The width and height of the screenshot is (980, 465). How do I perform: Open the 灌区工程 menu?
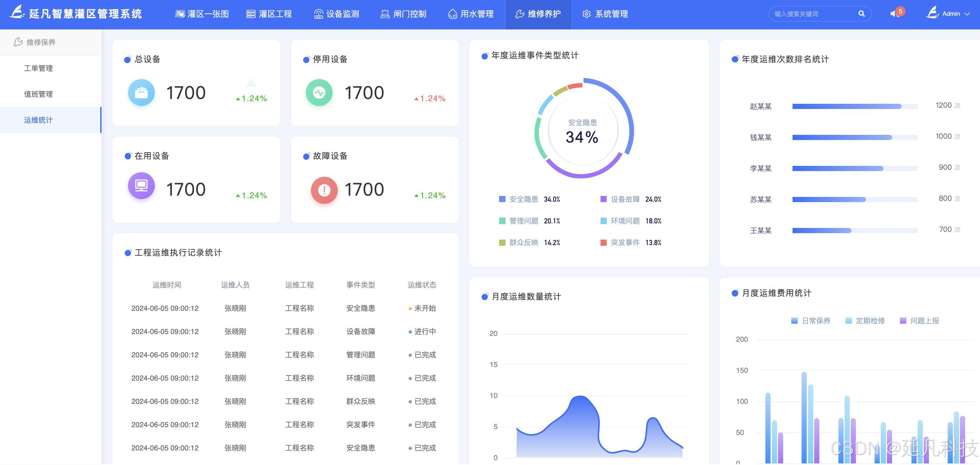coord(269,14)
